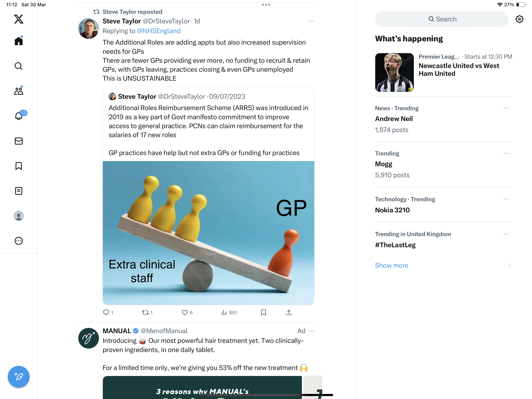Open the GP seesaw image in quoted post

tap(208, 233)
